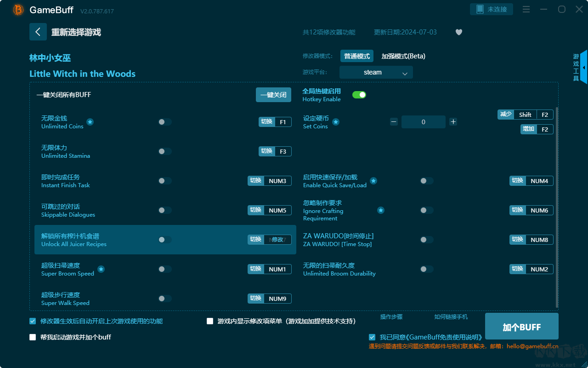Switch on Super Broom Speed

tap(165, 269)
